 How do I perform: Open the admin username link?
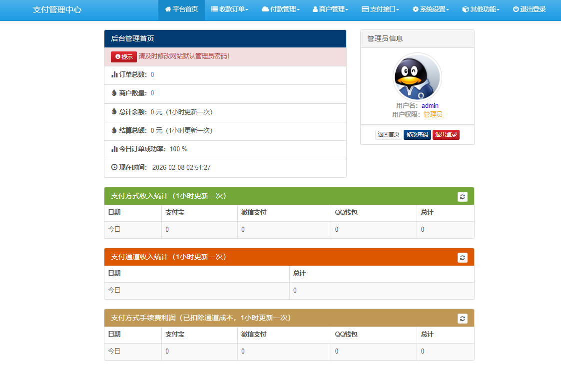point(429,105)
